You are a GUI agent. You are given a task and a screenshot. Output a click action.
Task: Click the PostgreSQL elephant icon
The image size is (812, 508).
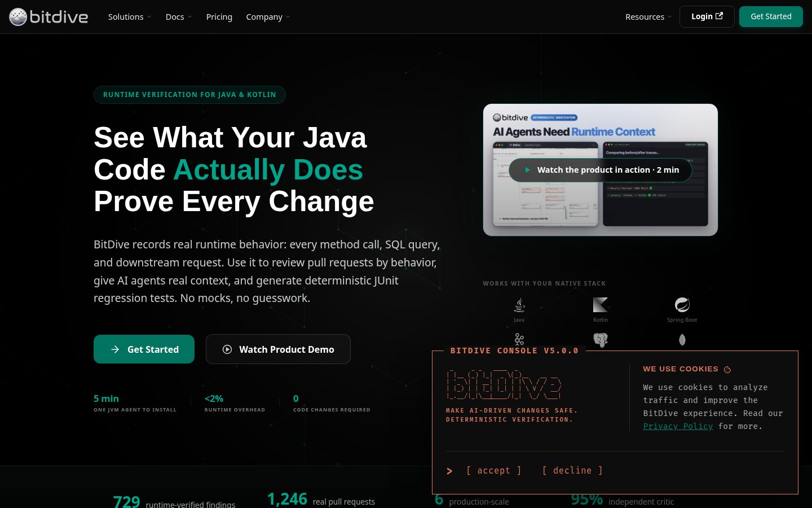(x=601, y=340)
